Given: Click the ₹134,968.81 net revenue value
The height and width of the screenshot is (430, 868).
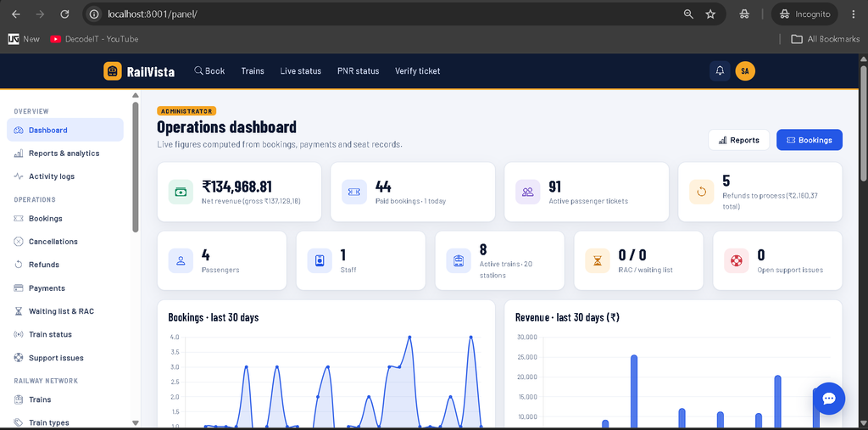Looking at the screenshot, I should click(x=237, y=187).
